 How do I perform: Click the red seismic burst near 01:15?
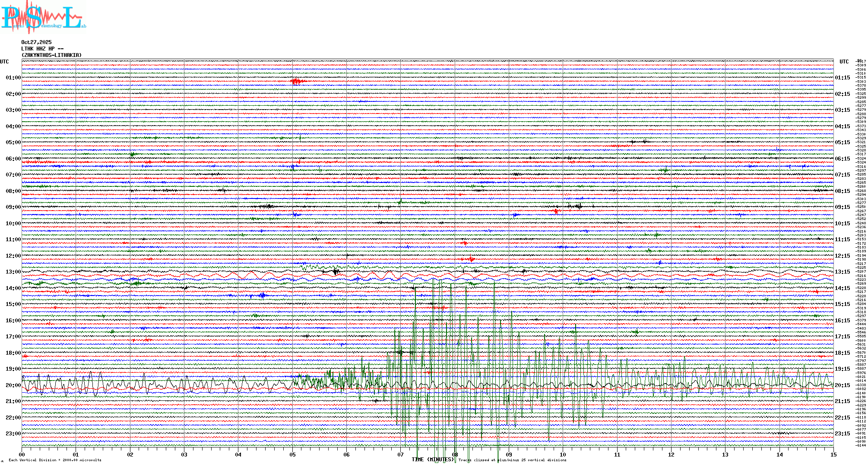click(x=296, y=82)
